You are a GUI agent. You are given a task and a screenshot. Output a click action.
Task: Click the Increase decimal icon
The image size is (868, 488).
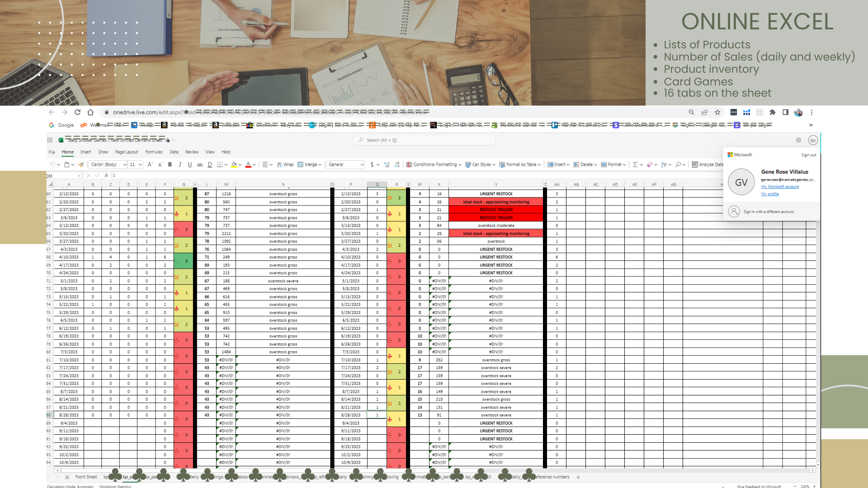387,164
